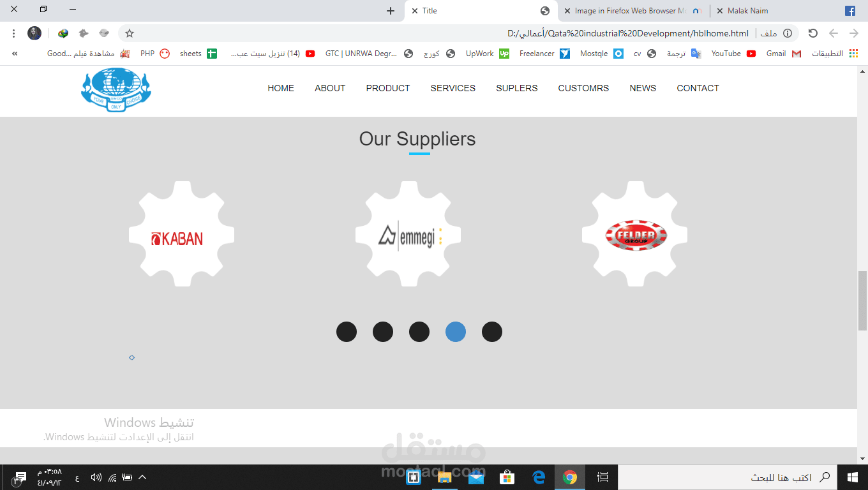Switch to the Malak Naim tab

[785, 11]
